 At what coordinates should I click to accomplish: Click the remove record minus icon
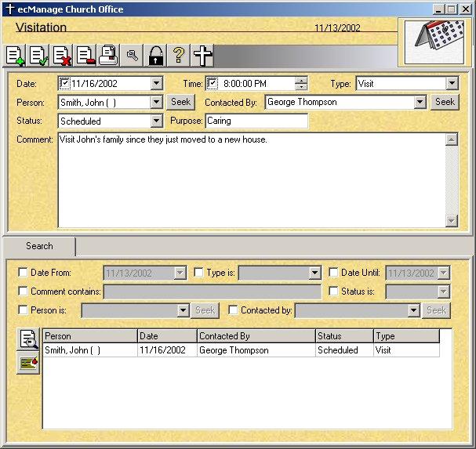click(85, 56)
